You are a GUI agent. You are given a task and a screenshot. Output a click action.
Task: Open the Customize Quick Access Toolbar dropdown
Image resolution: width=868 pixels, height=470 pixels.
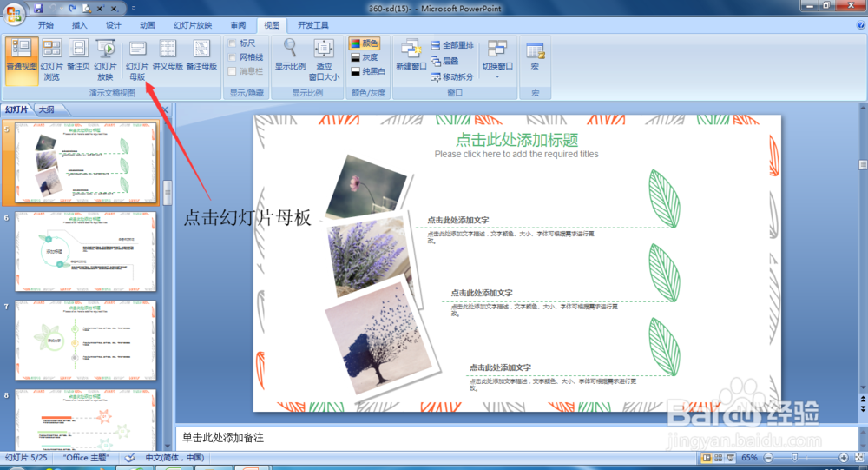(x=134, y=9)
